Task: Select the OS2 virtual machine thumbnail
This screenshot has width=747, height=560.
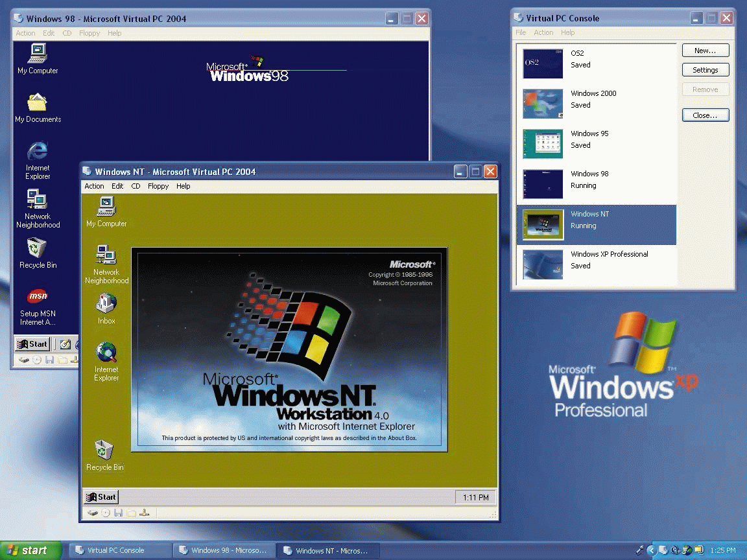Action: (543, 64)
